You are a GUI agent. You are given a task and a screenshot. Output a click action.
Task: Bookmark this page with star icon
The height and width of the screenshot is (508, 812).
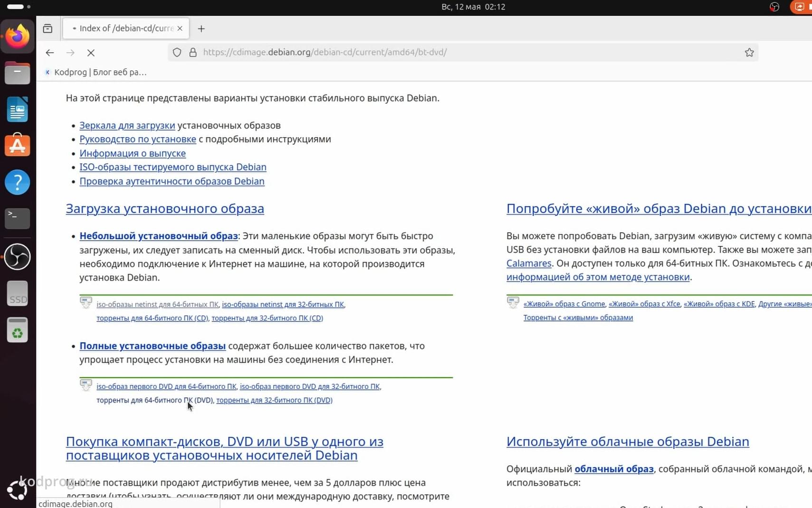[749, 52]
